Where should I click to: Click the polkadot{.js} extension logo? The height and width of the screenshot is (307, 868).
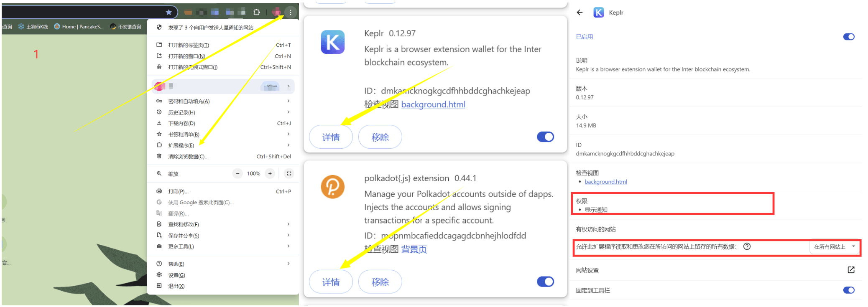[333, 187]
